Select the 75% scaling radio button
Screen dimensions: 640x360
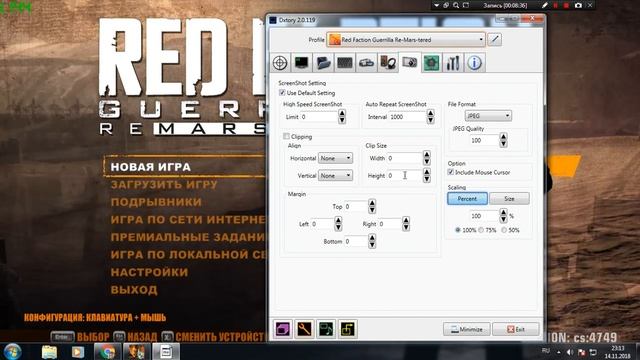click(481, 230)
